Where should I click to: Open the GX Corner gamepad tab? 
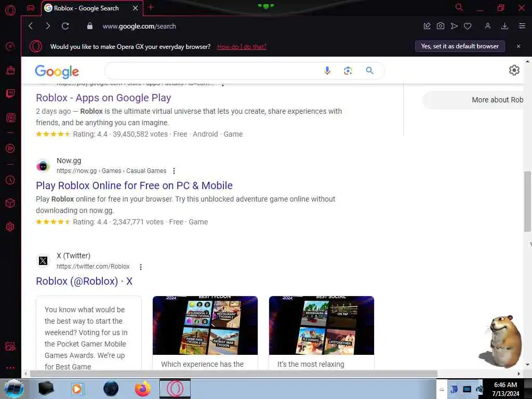point(31,8)
